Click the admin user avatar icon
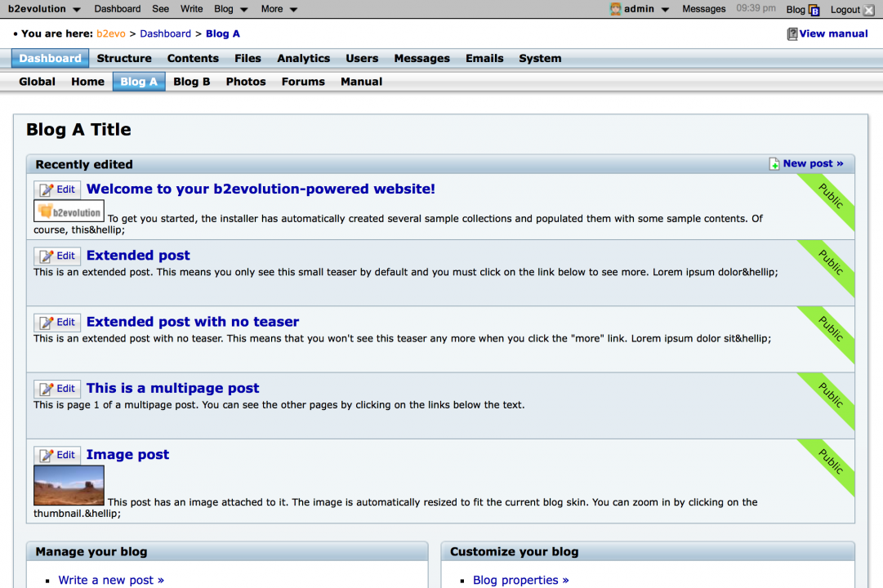Viewport: 883px width, 588px height. click(616, 9)
